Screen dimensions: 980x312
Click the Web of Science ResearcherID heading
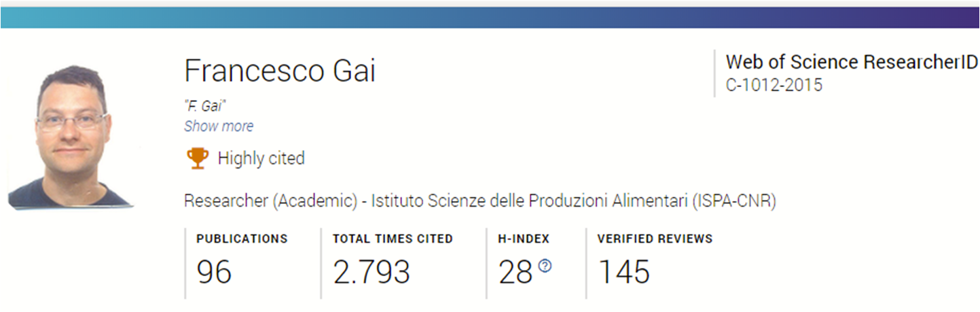pyautogui.click(x=852, y=63)
